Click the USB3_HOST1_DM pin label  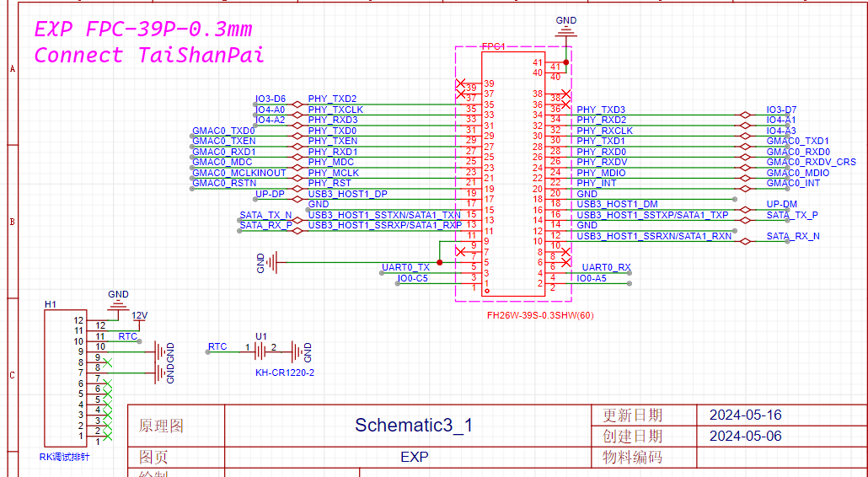coord(617,204)
